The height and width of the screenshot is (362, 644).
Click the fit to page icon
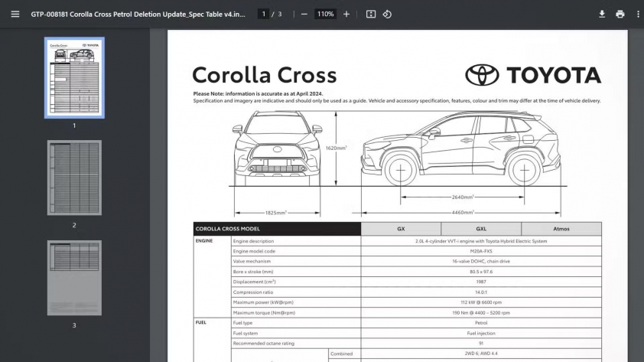tap(371, 14)
